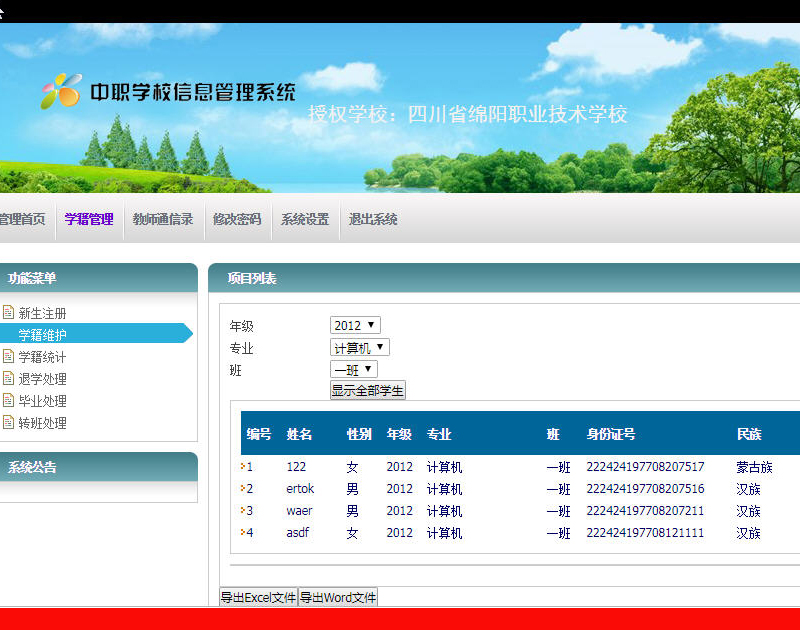Click arrow icon beside row 4
800x630 pixels.
click(x=243, y=533)
